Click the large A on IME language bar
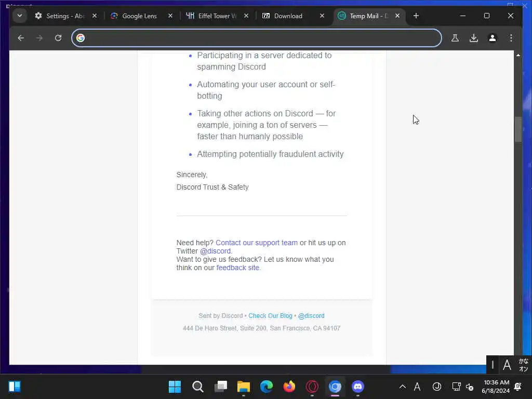Image resolution: width=532 pixels, height=399 pixels. [x=507, y=365]
